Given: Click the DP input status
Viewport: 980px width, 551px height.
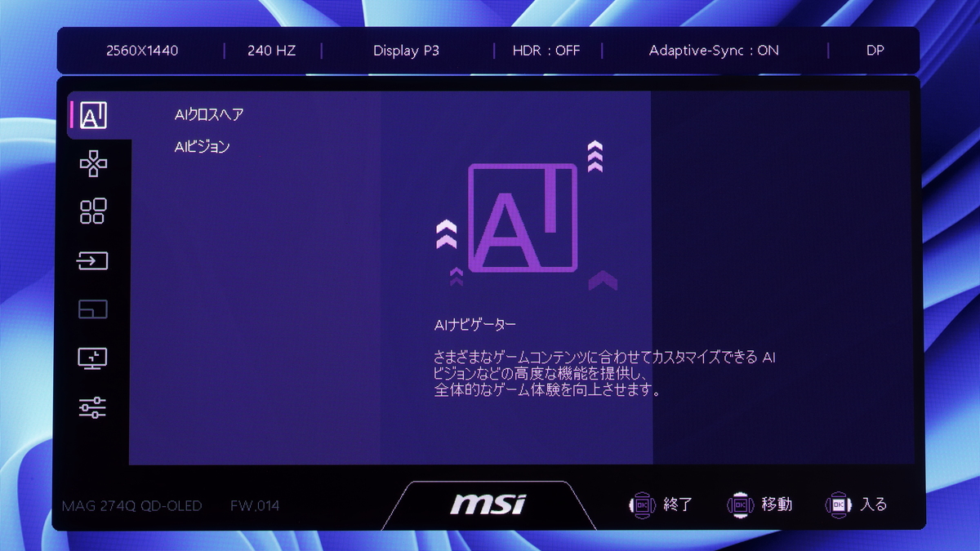Looking at the screenshot, I should (x=875, y=51).
